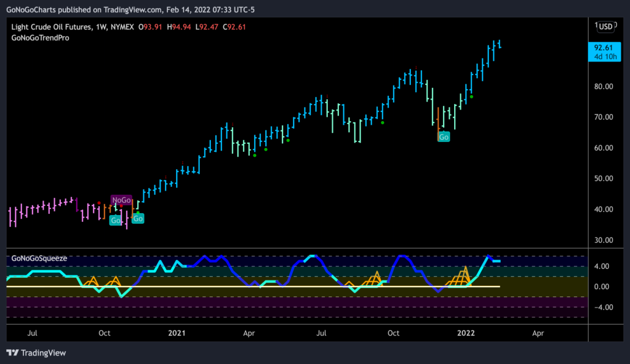Image resolution: width=630 pixels, height=364 pixels.
Task: Click the low value L92.47
Action: click(207, 27)
